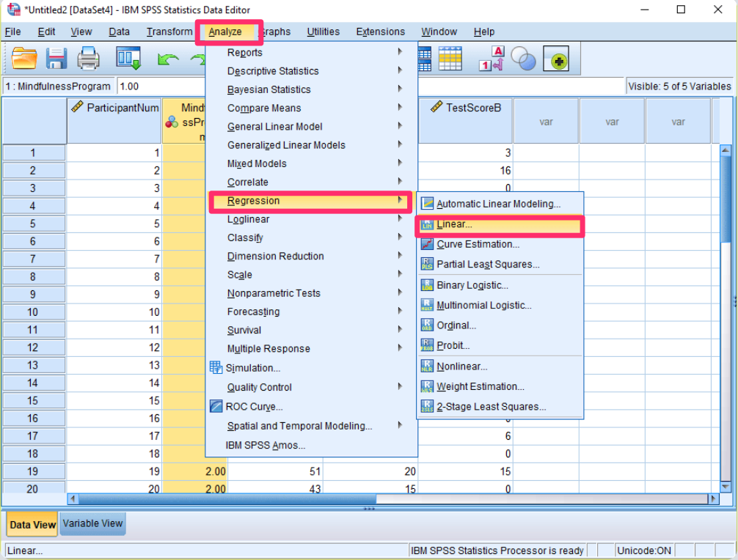
Task: Open the Utilities menu
Action: tap(324, 32)
